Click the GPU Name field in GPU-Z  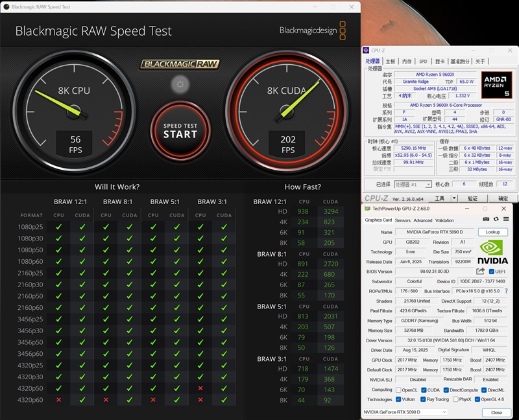click(x=435, y=232)
